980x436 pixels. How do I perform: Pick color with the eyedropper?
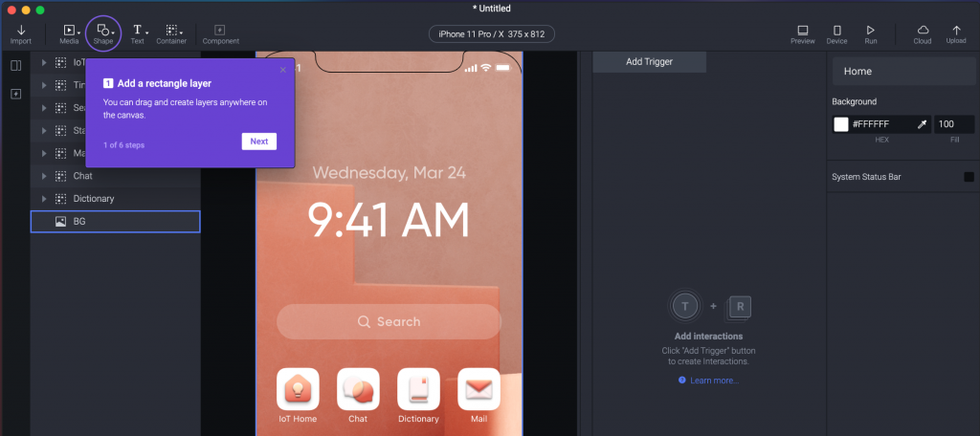(922, 124)
